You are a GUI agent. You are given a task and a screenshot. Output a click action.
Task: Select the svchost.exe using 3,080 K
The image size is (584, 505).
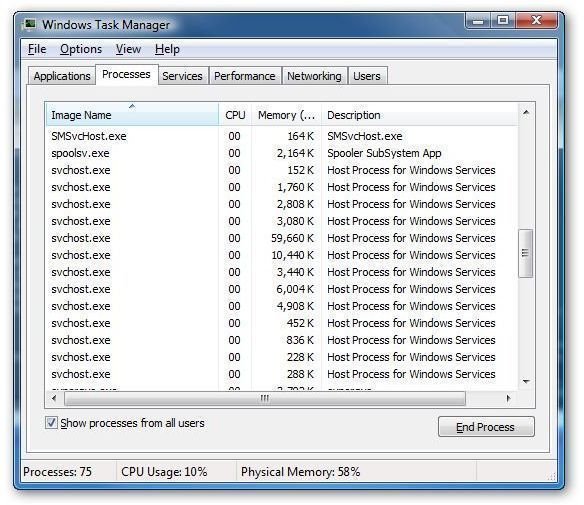(282, 221)
